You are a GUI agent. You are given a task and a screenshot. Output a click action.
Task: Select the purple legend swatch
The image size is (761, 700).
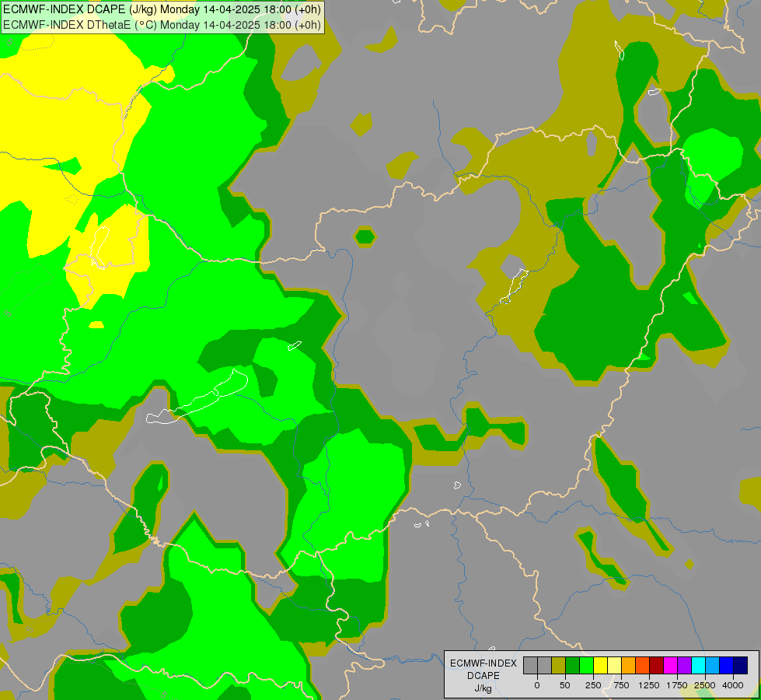[684, 665]
